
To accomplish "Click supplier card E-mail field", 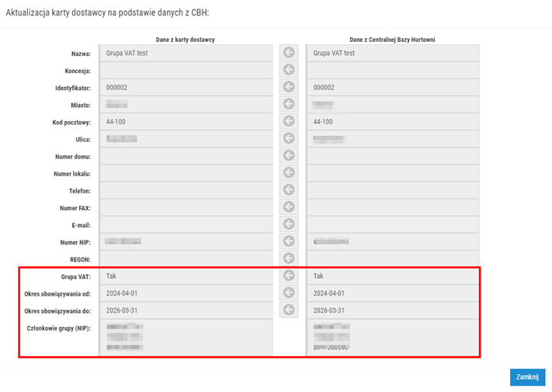I will 186,224.
